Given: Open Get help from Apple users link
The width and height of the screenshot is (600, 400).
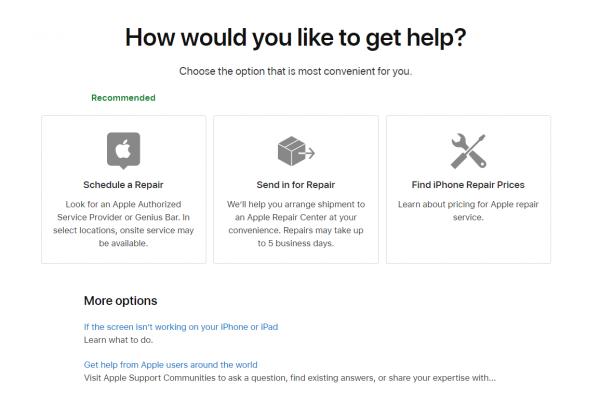Looking at the screenshot, I should [171, 365].
